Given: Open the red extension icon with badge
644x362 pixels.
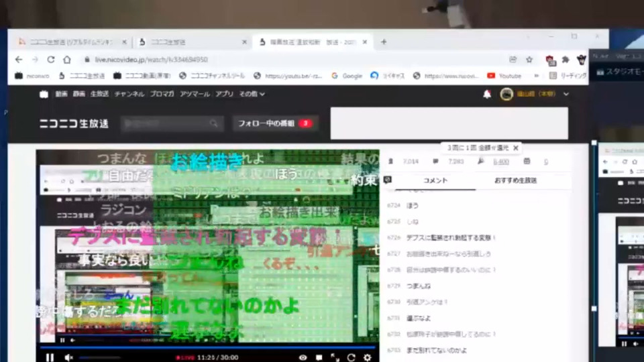Looking at the screenshot, I should tap(550, 60).
